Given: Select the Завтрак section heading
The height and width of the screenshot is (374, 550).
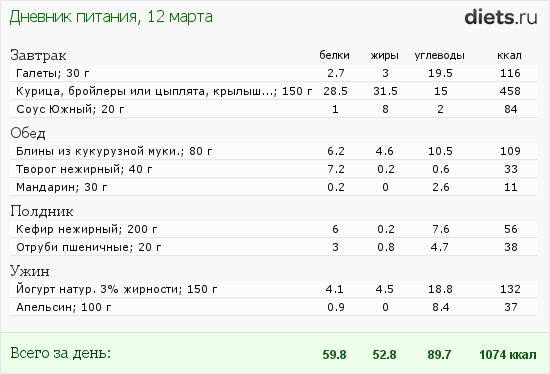Looking at the screenshot, I should (38, 55).
